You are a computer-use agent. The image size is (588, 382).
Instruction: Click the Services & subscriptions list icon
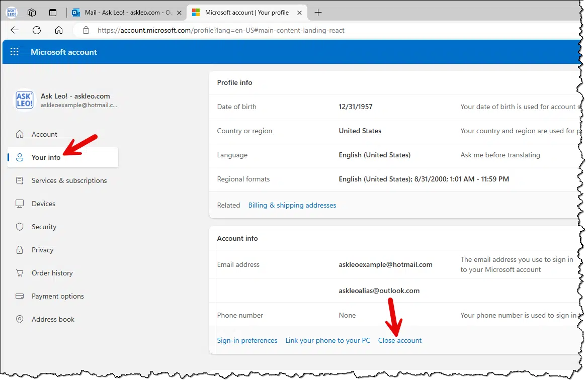[20, 180]
